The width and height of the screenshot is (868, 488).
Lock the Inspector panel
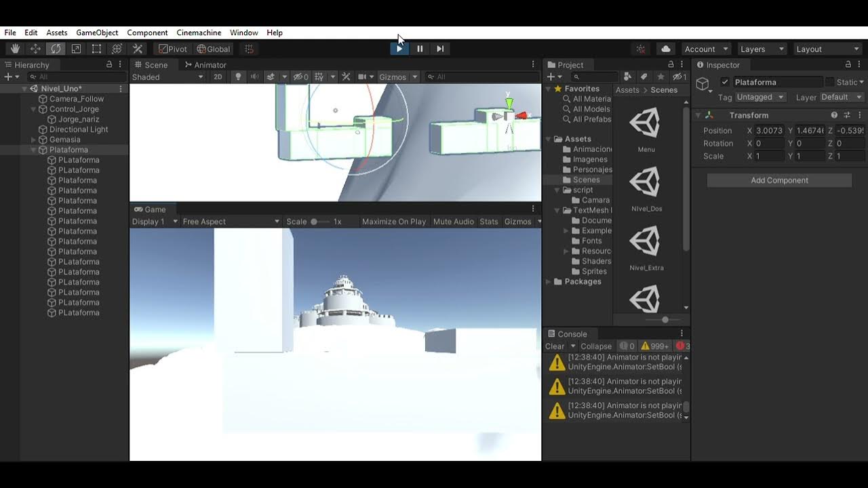848,64
